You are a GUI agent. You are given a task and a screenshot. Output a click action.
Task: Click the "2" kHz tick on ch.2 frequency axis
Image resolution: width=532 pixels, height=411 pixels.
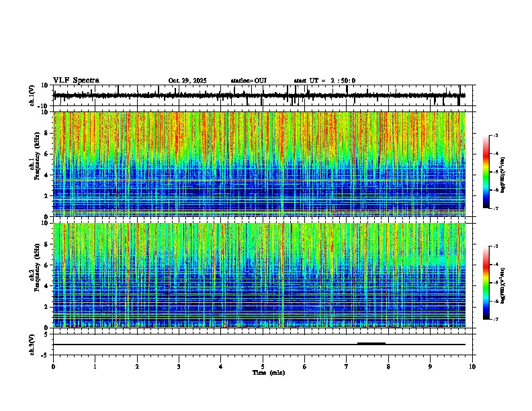coord(47,307)
